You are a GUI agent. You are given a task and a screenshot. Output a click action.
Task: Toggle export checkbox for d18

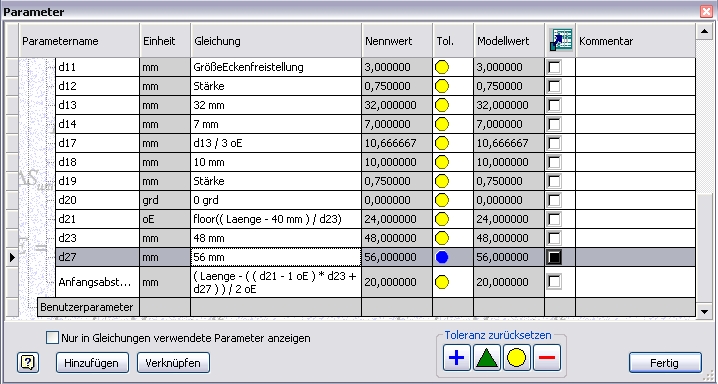pos(554,162)
